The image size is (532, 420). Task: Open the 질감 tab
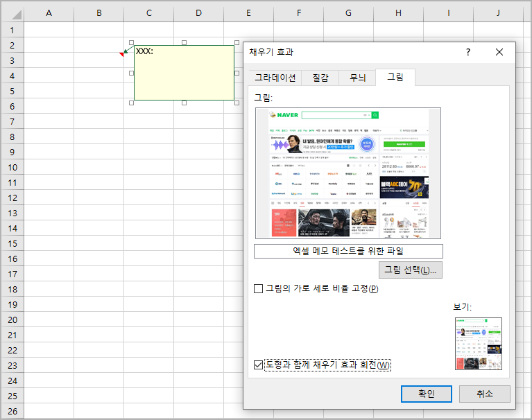320,78
